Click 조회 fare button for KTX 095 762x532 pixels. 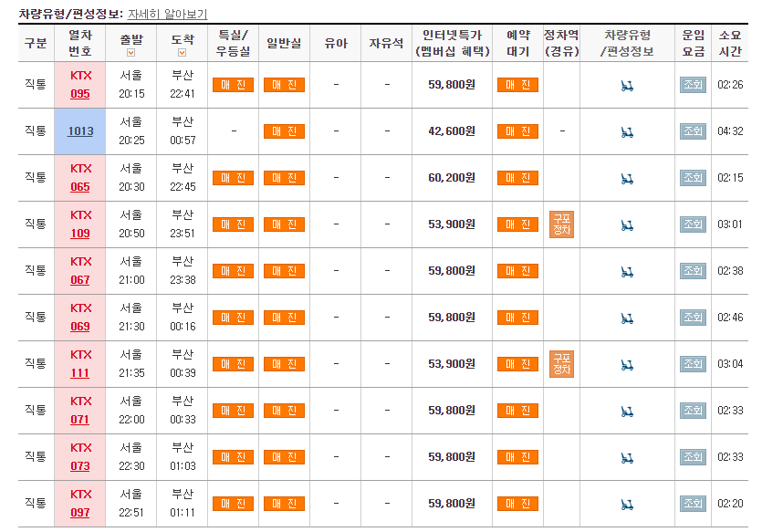(x=693, y=85)
